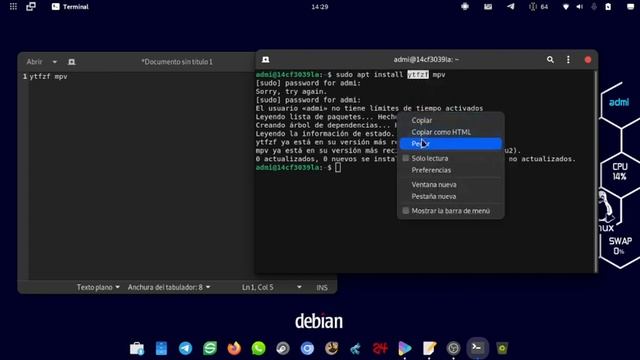Click the volume speaker icon in top bar
This screenshot has height=360, width=640.
pos(580,7)
